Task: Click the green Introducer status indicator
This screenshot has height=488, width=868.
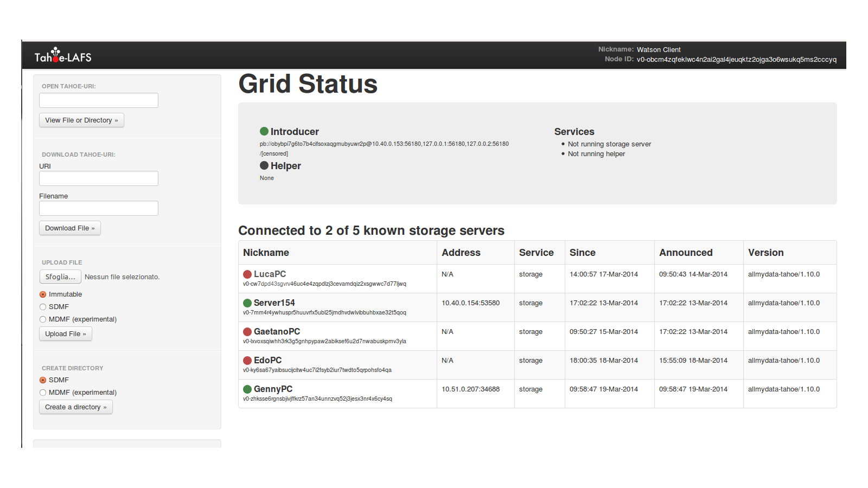Action: [x=264, y=131]
